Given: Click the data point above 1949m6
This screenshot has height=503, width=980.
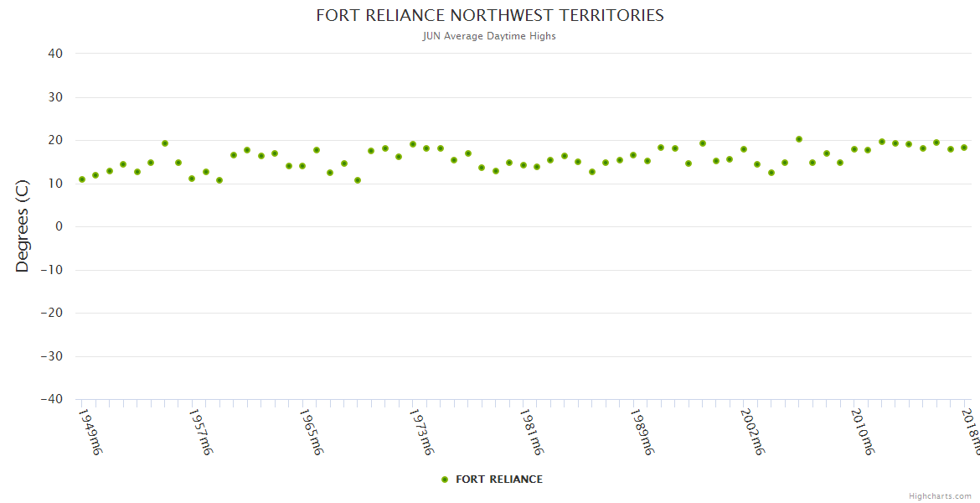Looking at the screenshot, I should pos(82,179).
